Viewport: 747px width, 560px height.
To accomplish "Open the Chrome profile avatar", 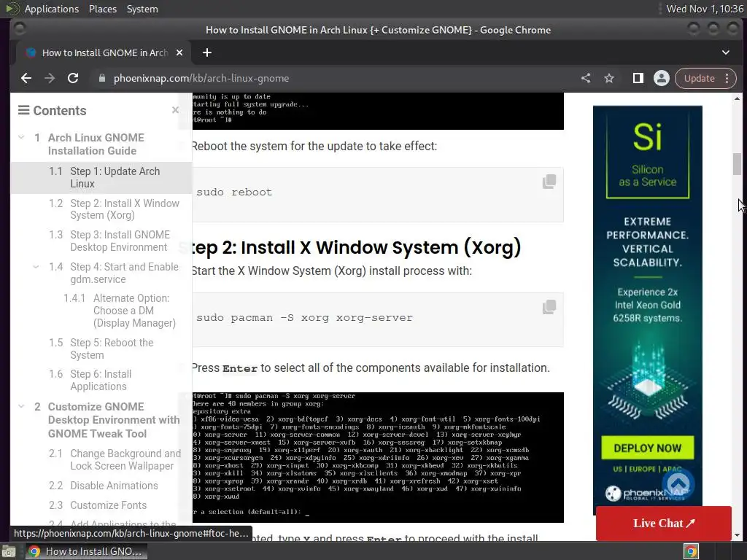I will (x=661, y=78).
